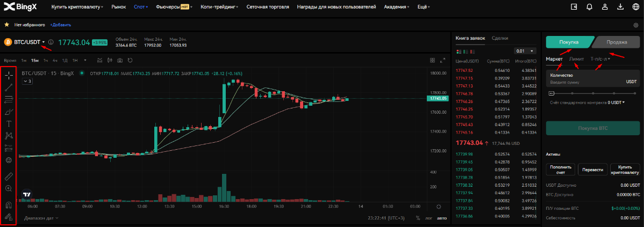Image resolution: width=644 pixels, height=227 pixels.
Task: Open Купить криптовалюту menu dropdown
Action: [x=77, y=7]
